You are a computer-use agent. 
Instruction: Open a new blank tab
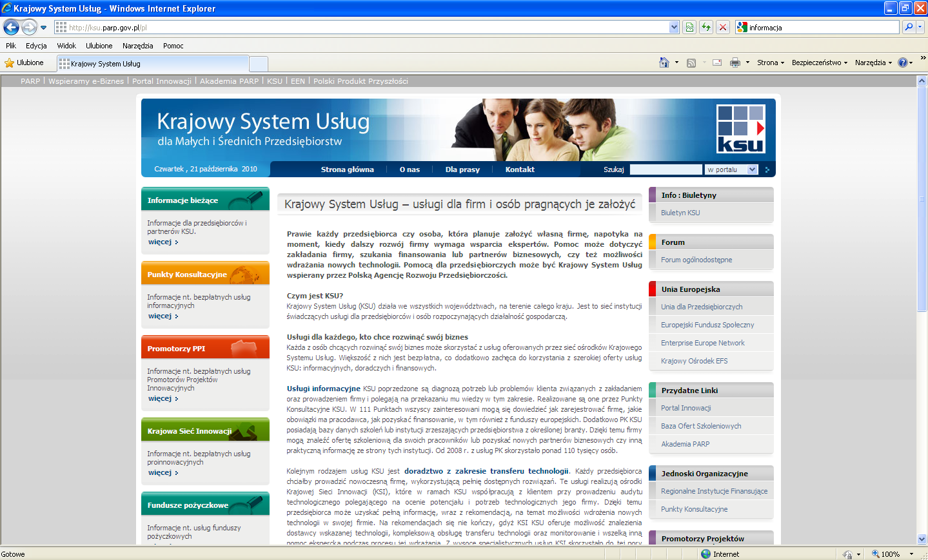(259, 64)
